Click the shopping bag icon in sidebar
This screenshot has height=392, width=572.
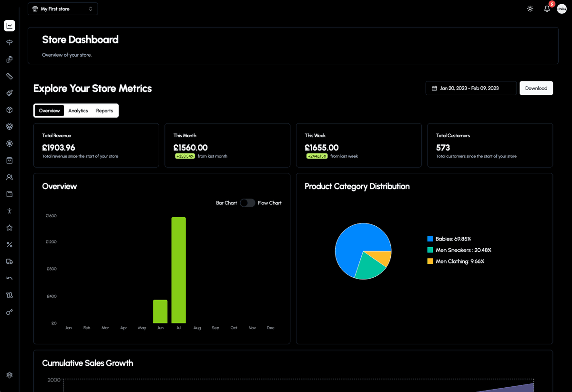coord(9,161)
